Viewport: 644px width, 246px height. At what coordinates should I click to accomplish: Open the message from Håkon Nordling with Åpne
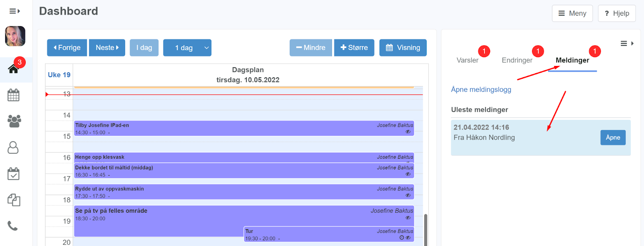click(x=613, y=137)
